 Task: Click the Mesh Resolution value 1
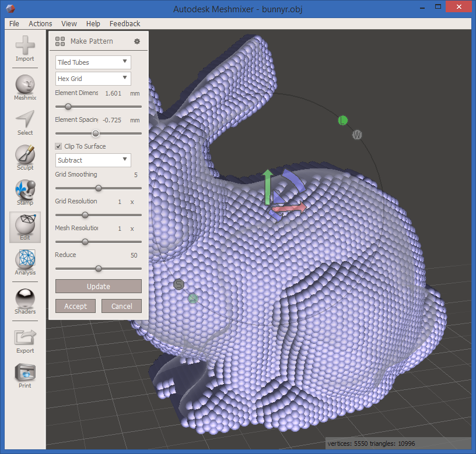coord(120,228)
